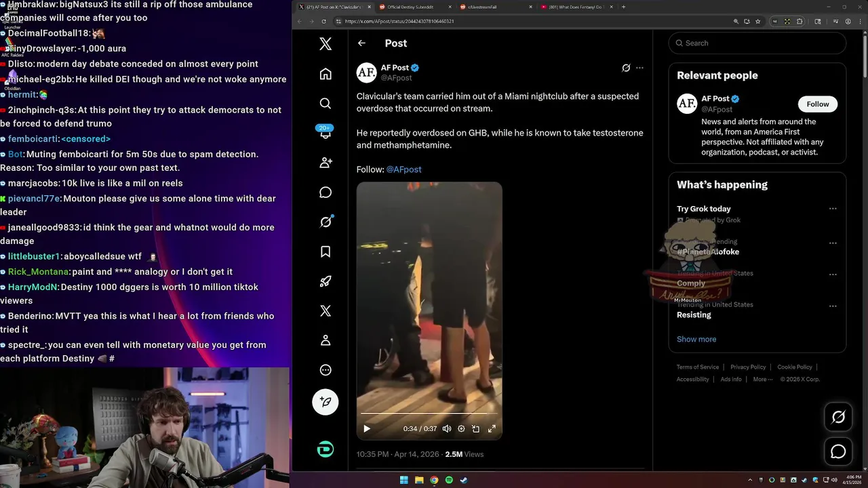
Task: Expand the More footer menu
Action: pos(762,379)
